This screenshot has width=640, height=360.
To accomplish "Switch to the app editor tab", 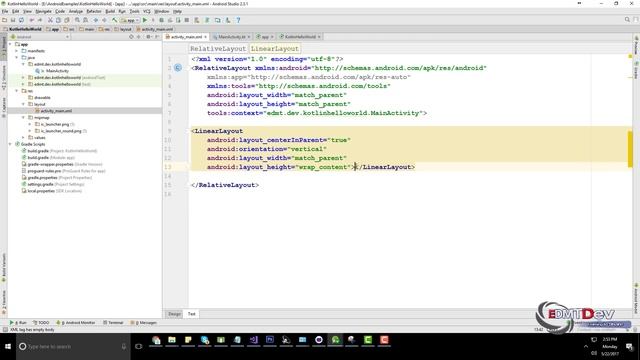I will [x=264, y=37].
